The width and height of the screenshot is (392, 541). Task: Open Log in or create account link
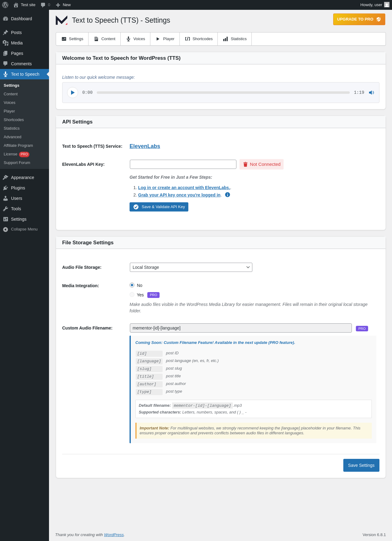coord(184,188)
